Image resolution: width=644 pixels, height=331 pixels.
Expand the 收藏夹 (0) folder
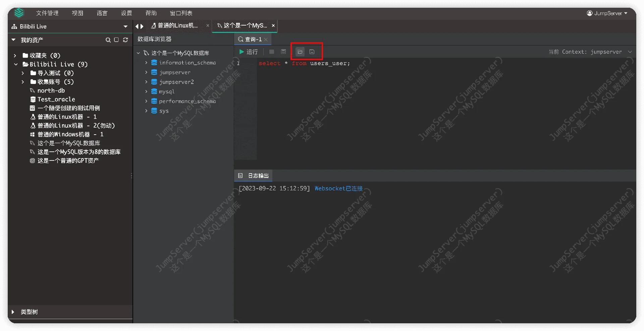pyautogui.click(x=15, y=55)
